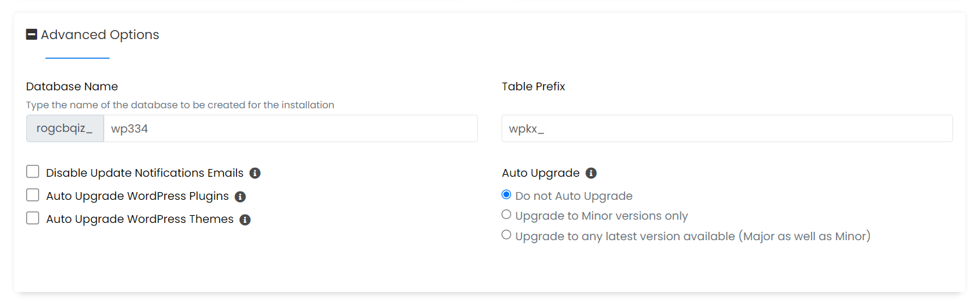Enable the Auto Upgrade WordPress Plugins checkbox

coord(33,195)
